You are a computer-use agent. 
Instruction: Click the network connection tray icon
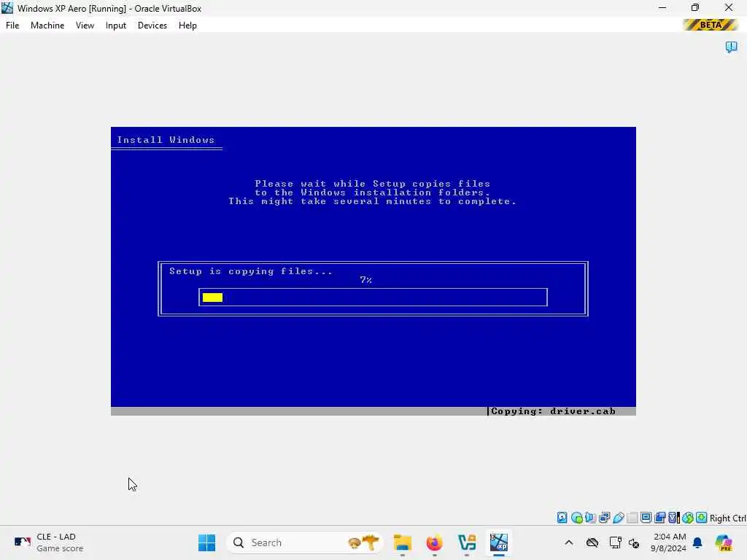(x=615, y=542)
